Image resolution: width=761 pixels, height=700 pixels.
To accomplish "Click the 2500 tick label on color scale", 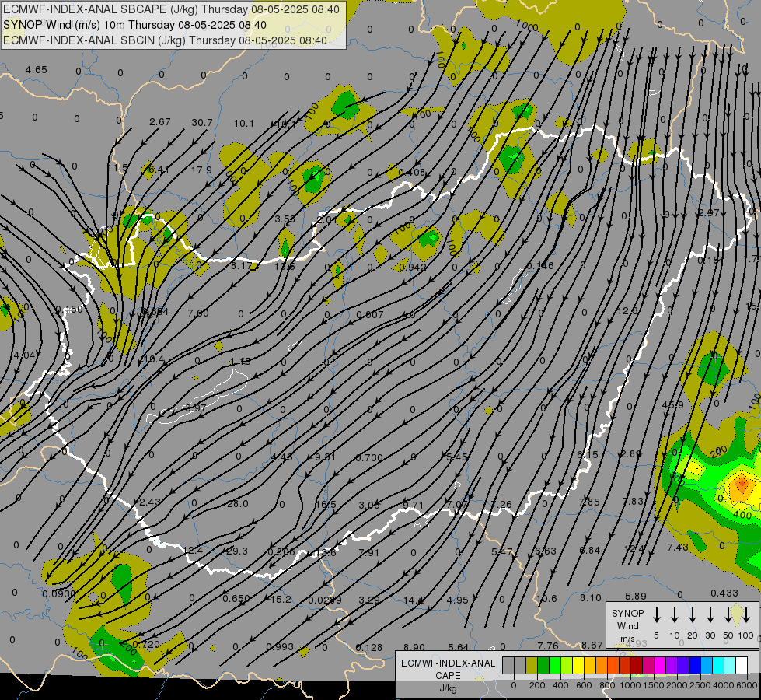I will point(700,685).
